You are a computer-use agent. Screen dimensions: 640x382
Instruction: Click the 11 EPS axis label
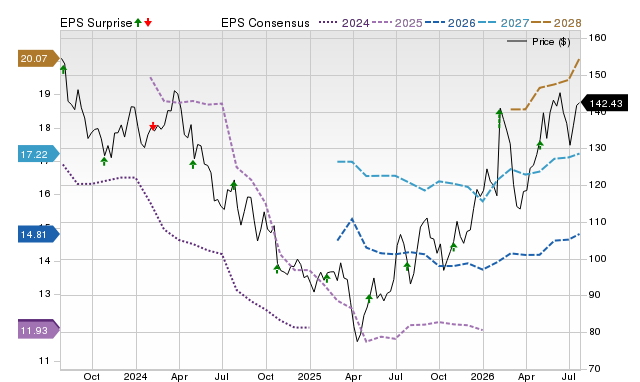[44, 361]
